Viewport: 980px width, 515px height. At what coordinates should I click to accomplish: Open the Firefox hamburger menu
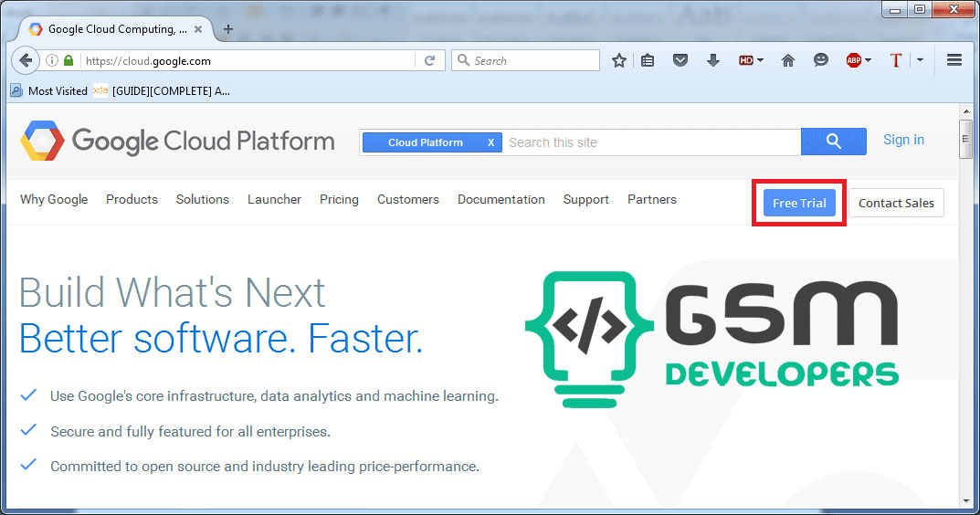(954, 60)
